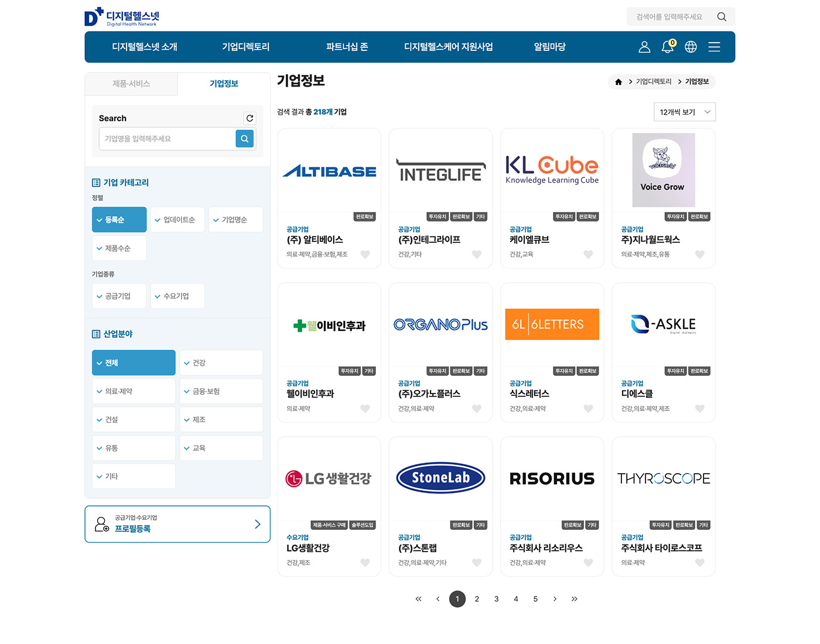Click the blue company search button

tap(244, 139)
